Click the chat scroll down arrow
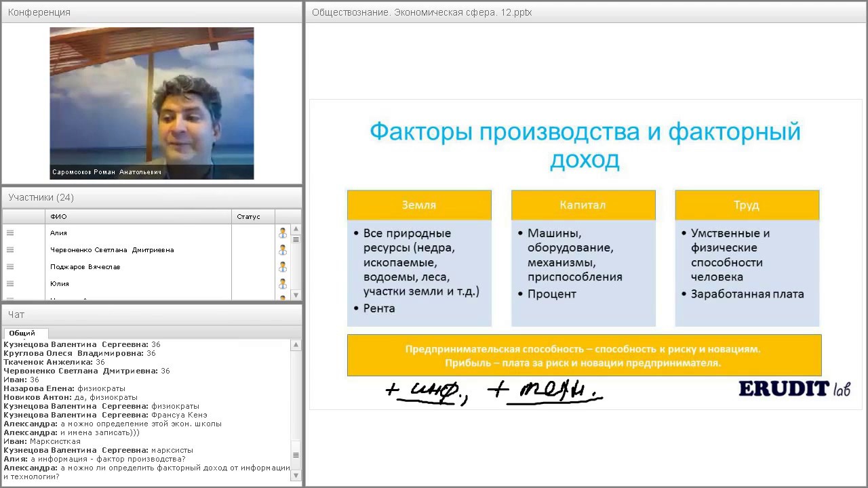This screenshot has width=868, height=488. tap(296, 475)
